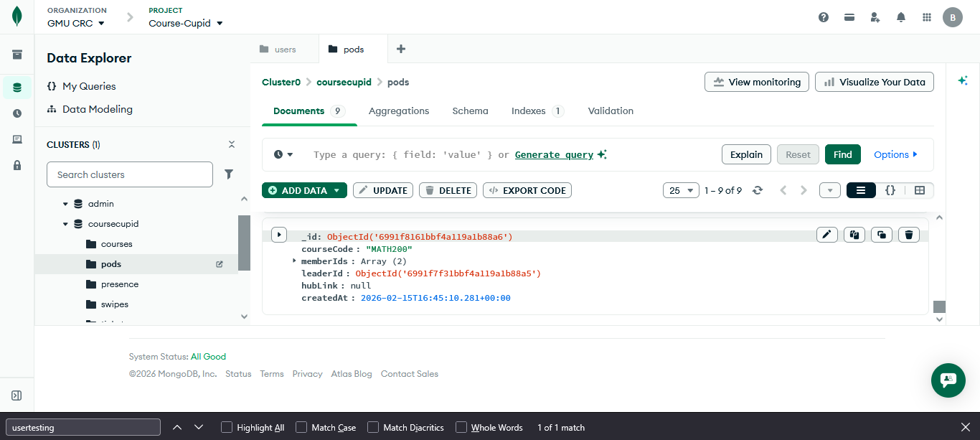Open the Indexes tab
980x440 pixels.
[537, 111]
